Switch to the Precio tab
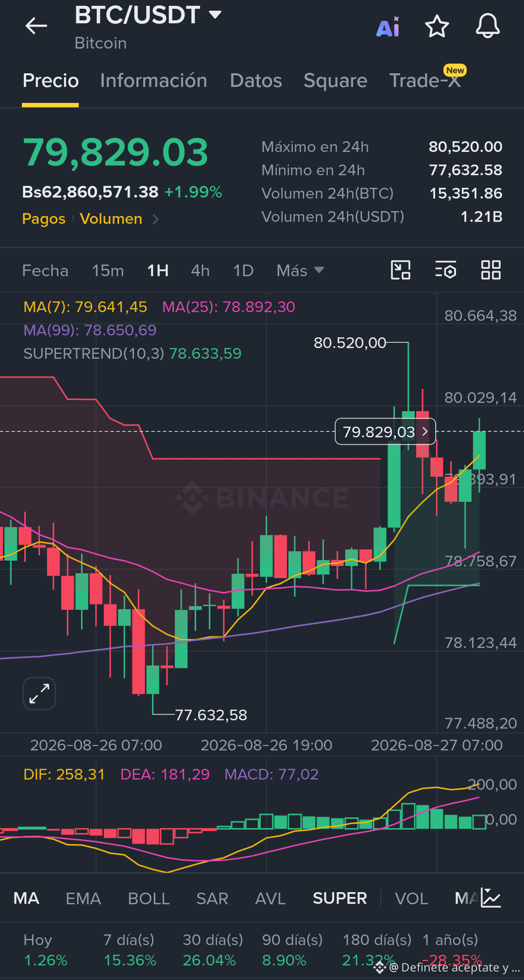The height and width of the screenshot is (980, 524). tap(51, 81)
